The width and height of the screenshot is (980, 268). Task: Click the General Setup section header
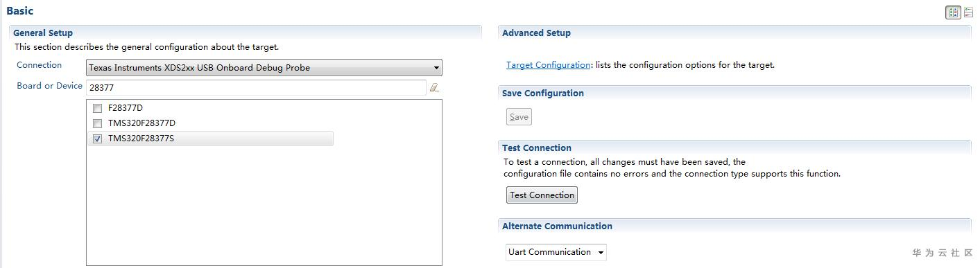[x=43, y=33]
